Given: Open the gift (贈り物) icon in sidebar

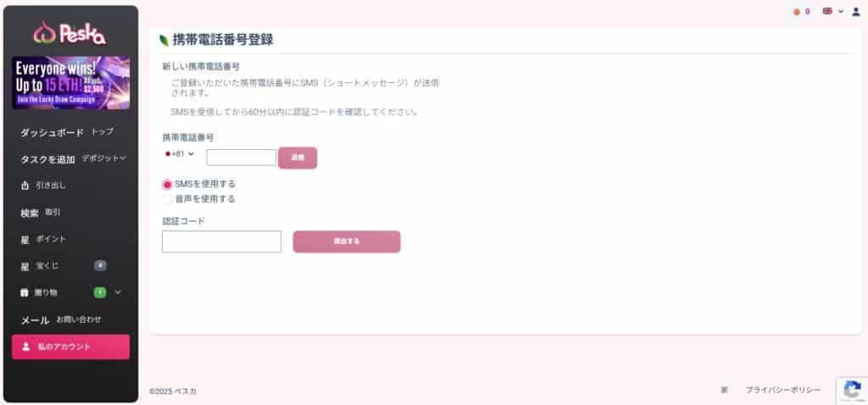Looking at the screenshot, I should click(25, 292).
